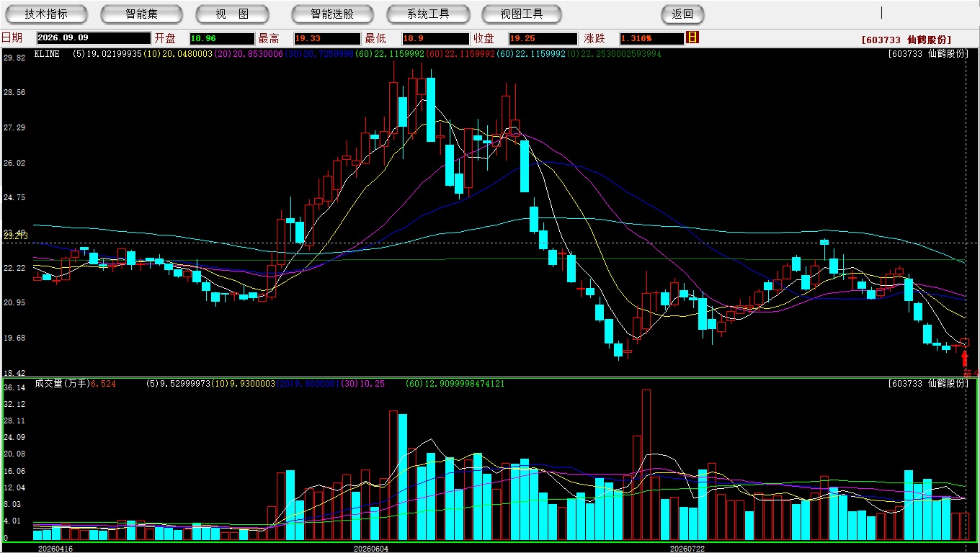Open the 视 图 menu button
The image size is (980, 553).
(x=232, y=14)
